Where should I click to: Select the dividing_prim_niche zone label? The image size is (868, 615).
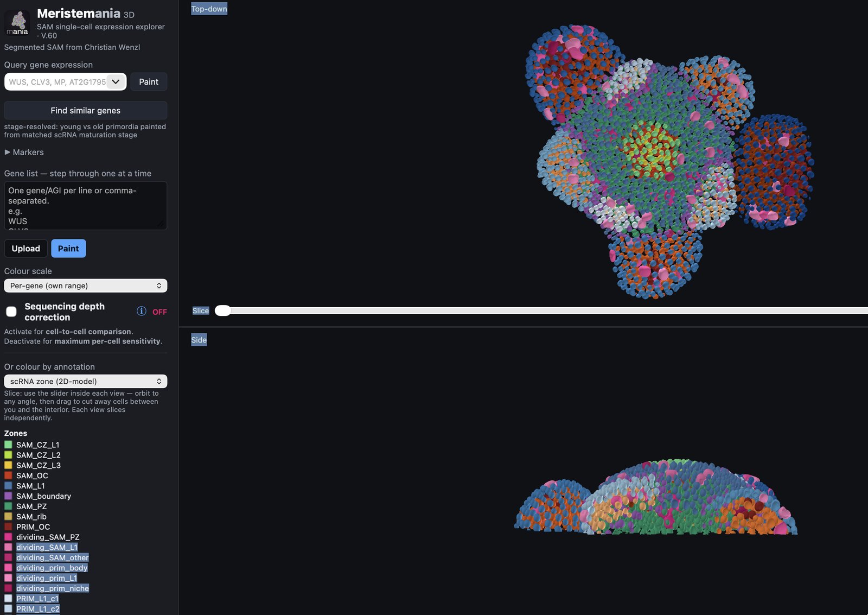[53, 588]
